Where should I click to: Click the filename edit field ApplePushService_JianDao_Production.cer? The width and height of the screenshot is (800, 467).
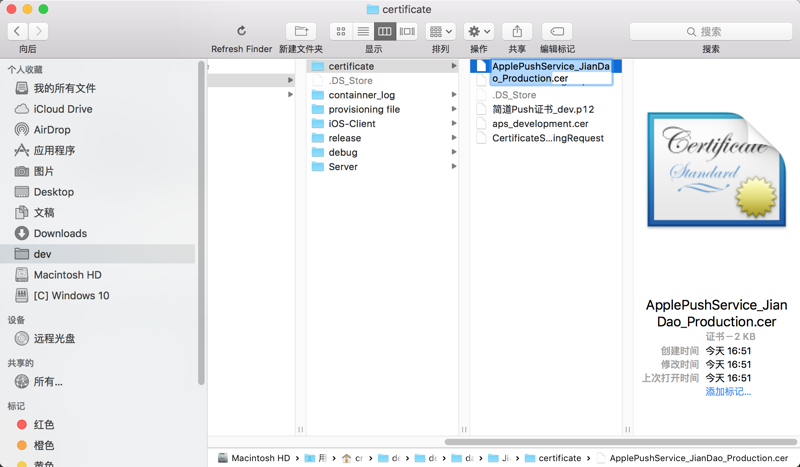(551, 72)
